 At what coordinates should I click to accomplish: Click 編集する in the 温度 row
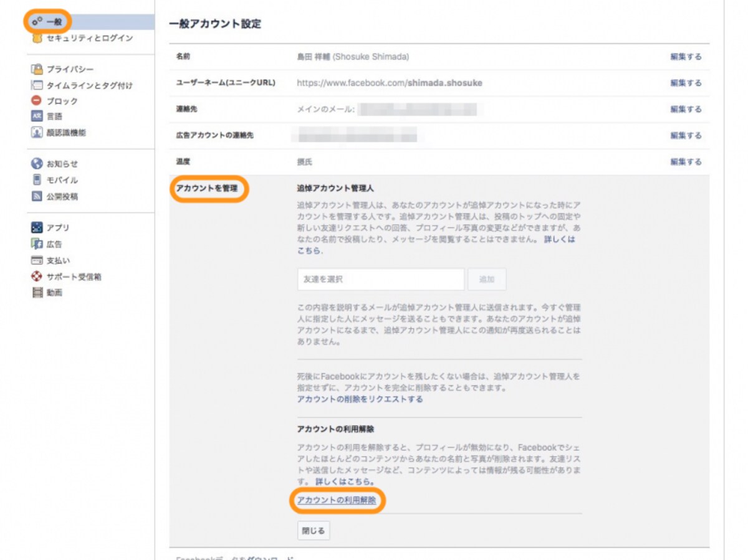click(x=686, y=161)
